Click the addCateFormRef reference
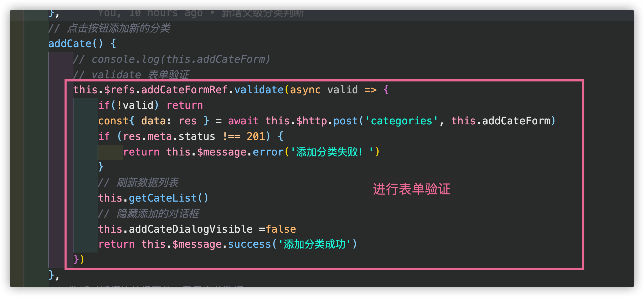Screen dimensions: 644x297 click(184, 90)
